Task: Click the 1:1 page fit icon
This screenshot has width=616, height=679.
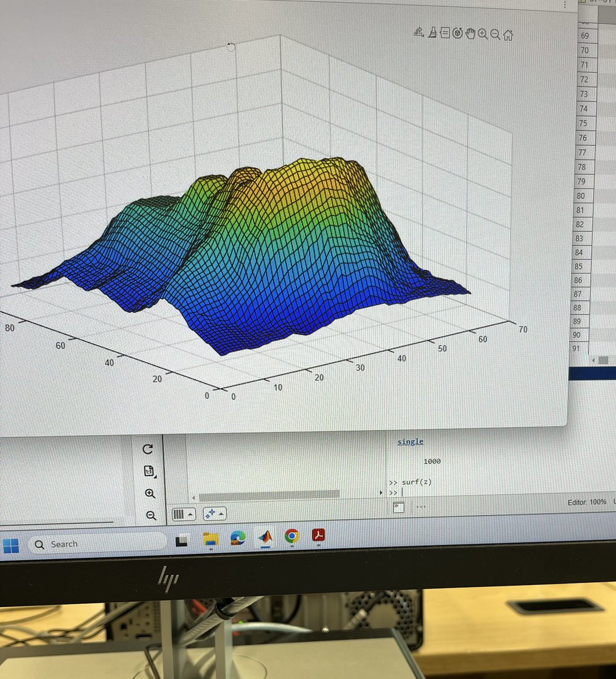Action: pyautogui.click(x=149, y=471)
